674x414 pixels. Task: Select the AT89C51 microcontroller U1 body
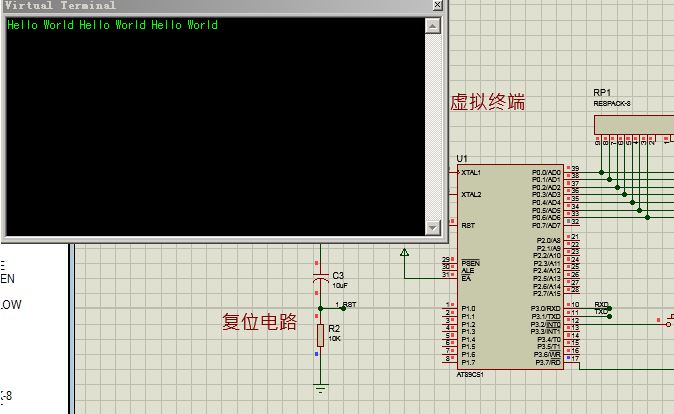point(510,267)
